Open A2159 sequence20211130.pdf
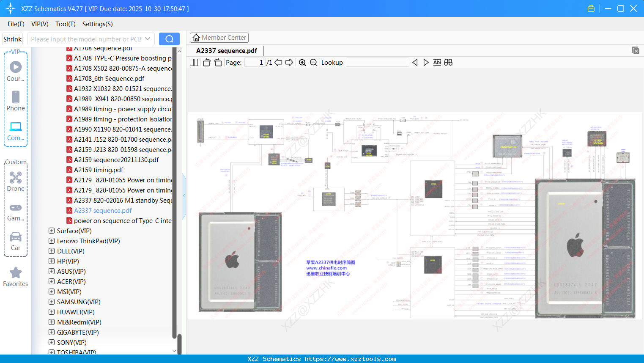Viewport: 644px width, 363px height. 116,159
